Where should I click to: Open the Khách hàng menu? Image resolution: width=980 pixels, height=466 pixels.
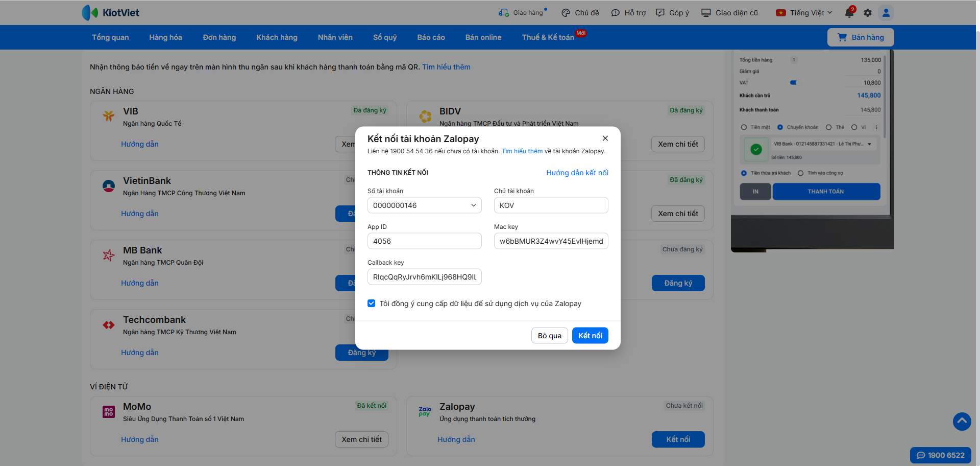277,37
